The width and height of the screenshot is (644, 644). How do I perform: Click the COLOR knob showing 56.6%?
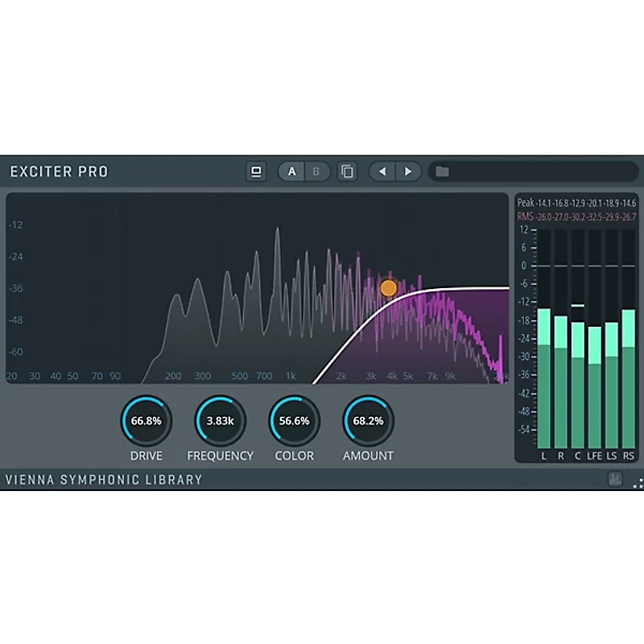click(294, 419)
